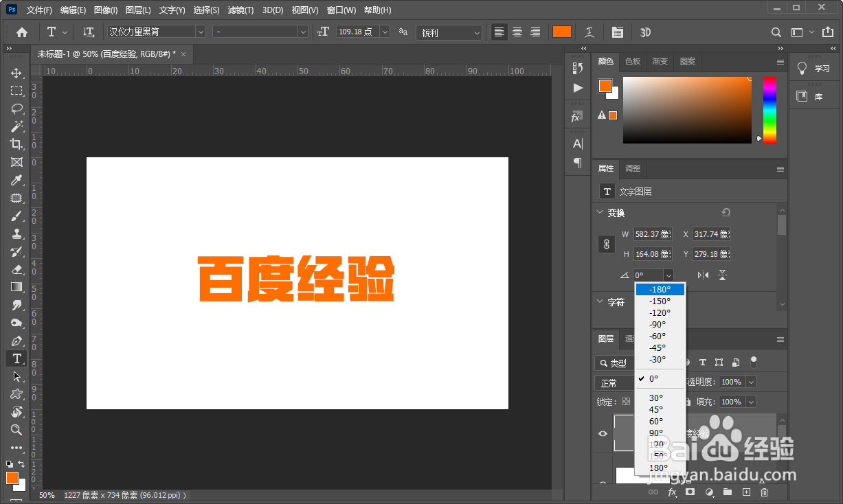Open the search magnifier icon
The image size is (843, 504).
(776, 32)
